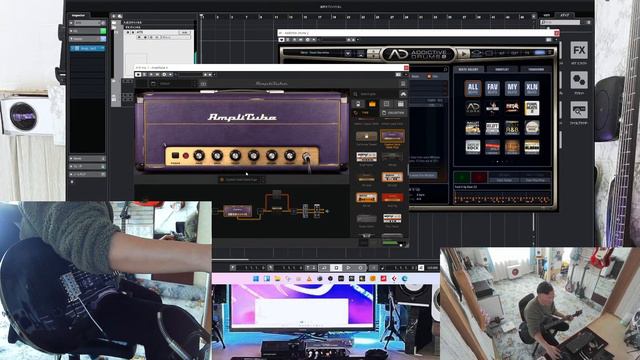Click the amp knob beside the red pilot light
Image resolution: width=640 pixels, height=360 pixels.
[x=199, y=155]
